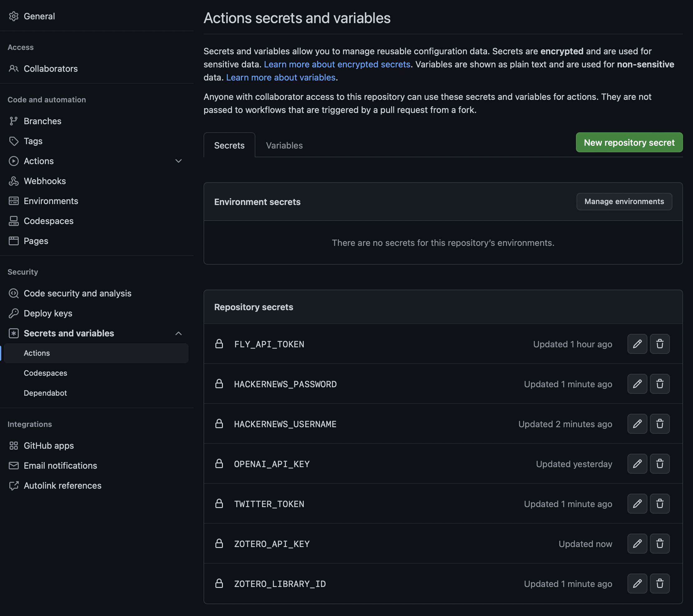Expand the Actions sidebar chevron
The width and height of the screenshot is (693, 616).
[x=178, y=161]
